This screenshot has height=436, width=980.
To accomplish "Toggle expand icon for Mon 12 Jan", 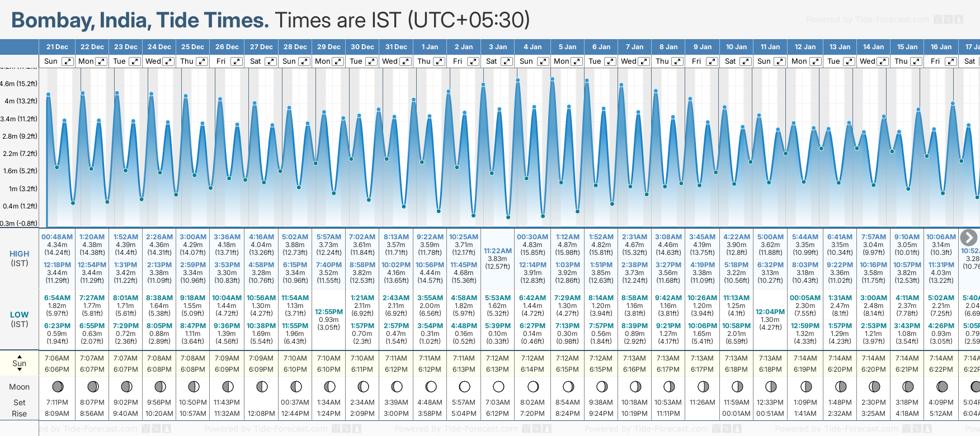I will 815,61.
